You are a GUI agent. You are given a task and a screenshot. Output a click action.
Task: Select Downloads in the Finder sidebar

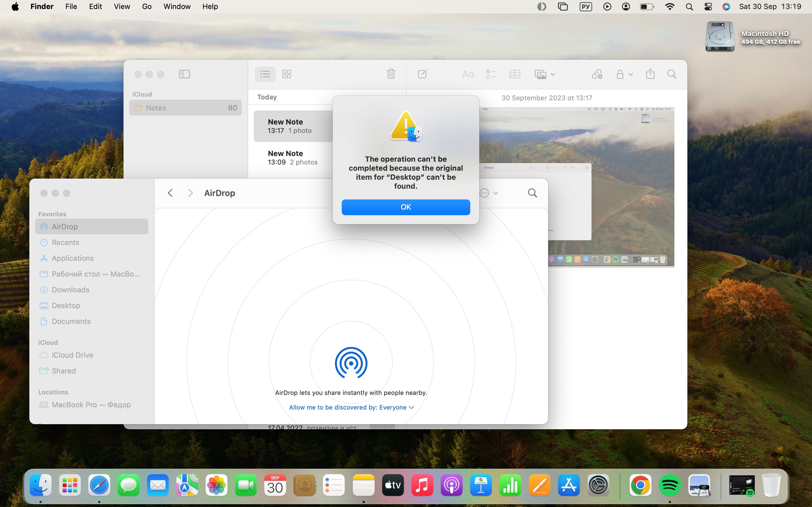70,290
